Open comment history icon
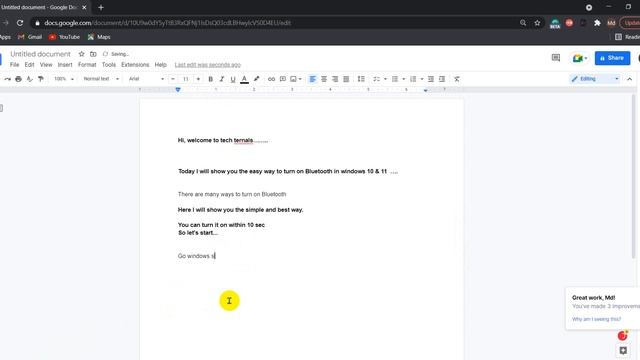The image size is (640, 360). (556, 58)
